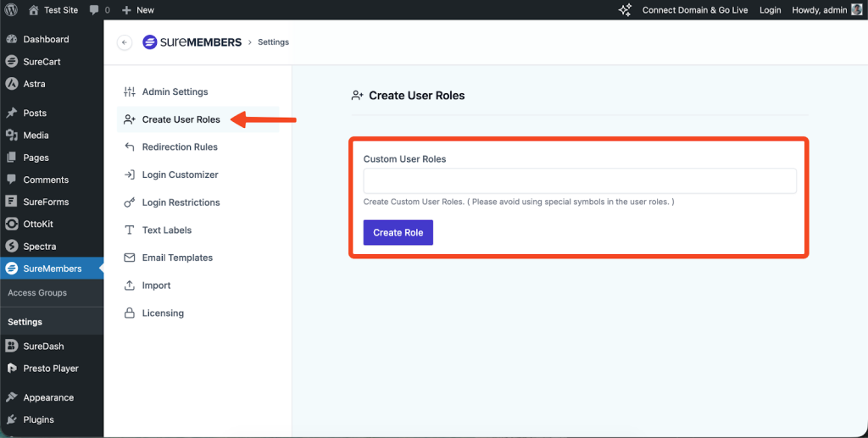Click the SureMembers logo in header

(192, 42)
